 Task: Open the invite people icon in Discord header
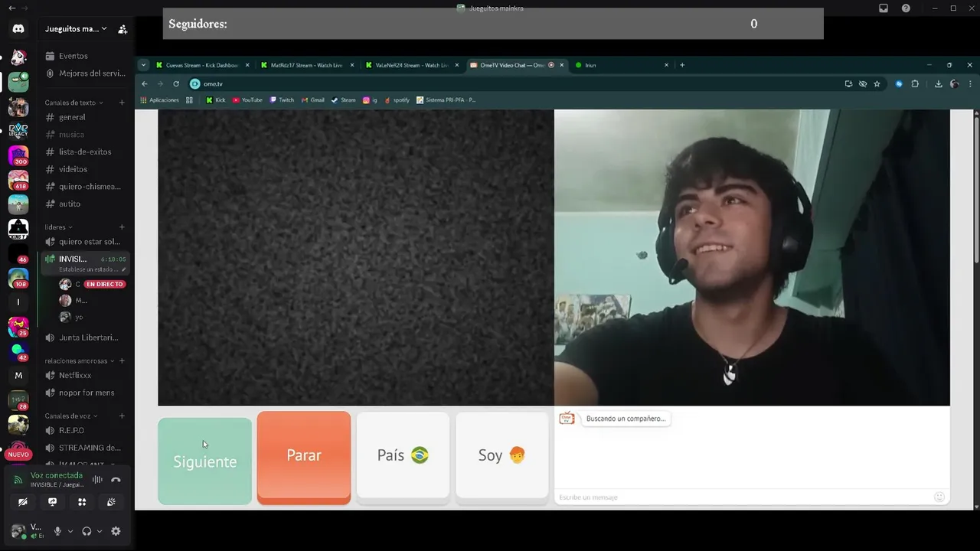click(122, 29)
